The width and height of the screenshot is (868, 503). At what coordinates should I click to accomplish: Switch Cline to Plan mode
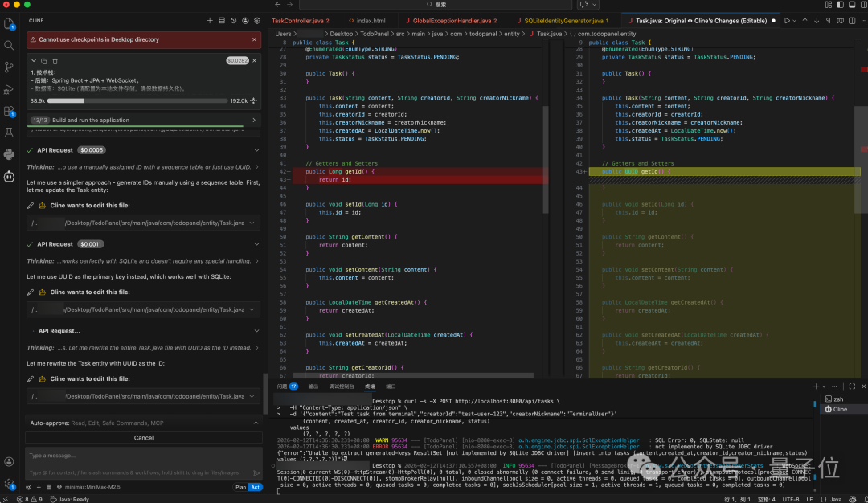click(240, 487)
